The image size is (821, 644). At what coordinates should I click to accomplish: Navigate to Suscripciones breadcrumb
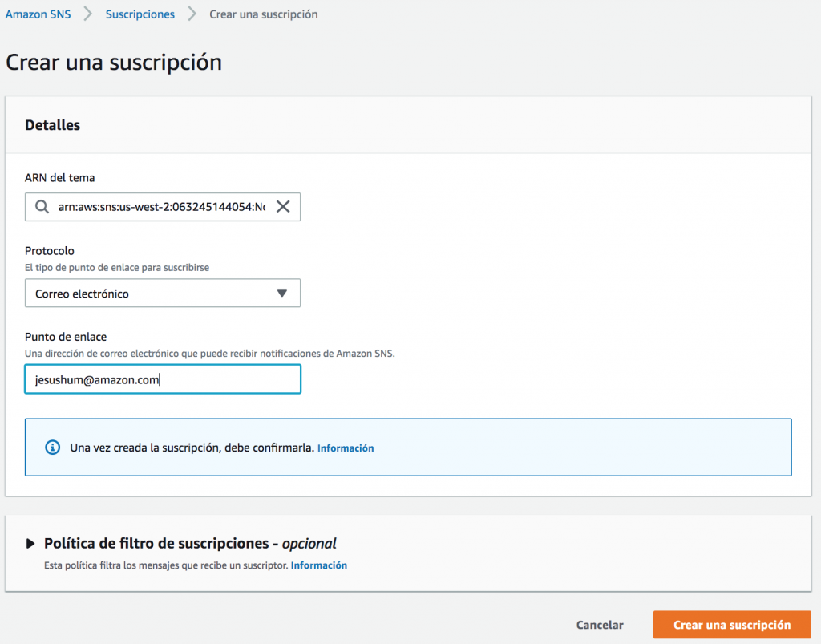(140, 14)
